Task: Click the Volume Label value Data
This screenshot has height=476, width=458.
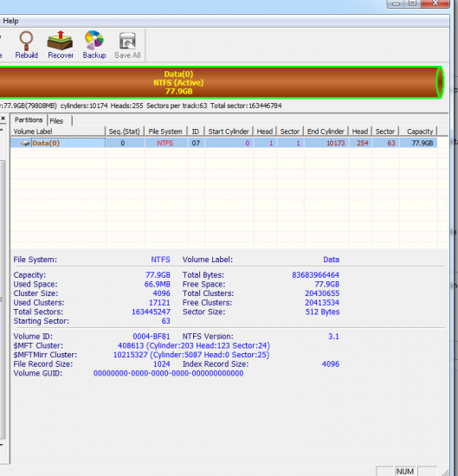Action: click(331, 260)
